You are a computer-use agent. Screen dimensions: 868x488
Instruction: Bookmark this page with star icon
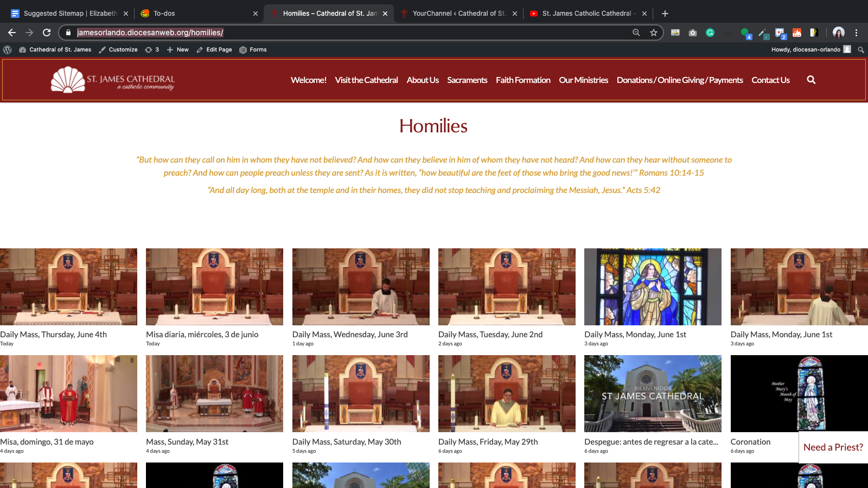(x=654, y=33)
